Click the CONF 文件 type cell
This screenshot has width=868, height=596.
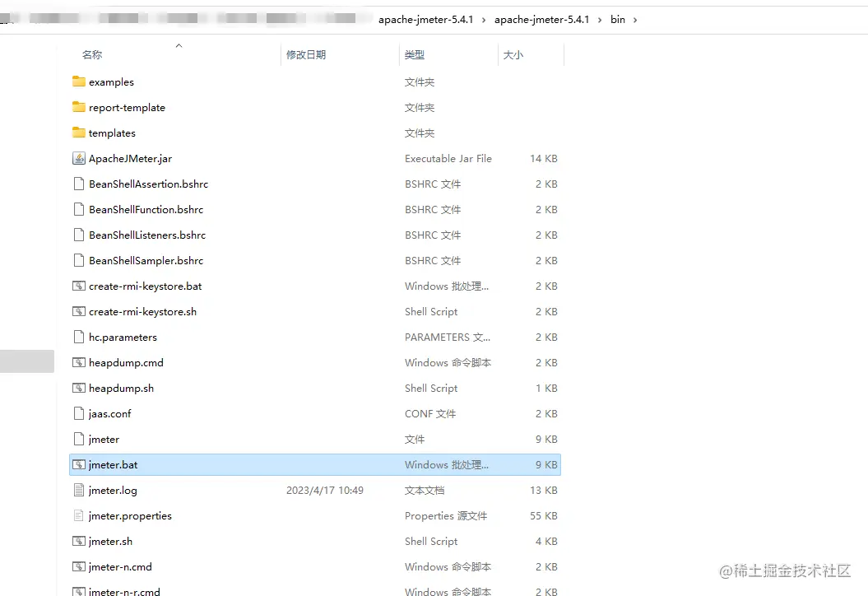pyautogui.click(x=430, y=414)
